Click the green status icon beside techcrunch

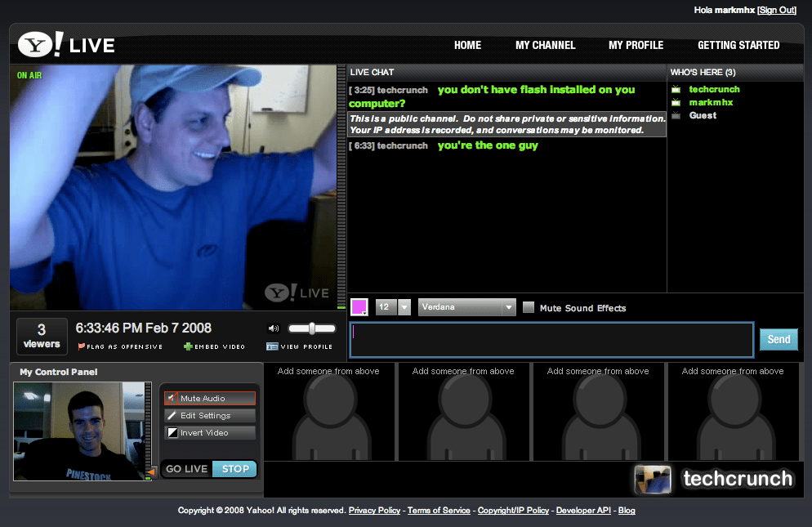676,89
